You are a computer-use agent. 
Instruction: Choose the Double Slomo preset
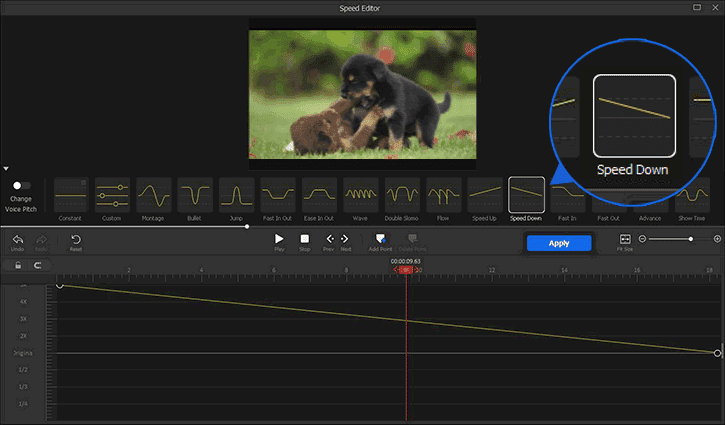tap(402, 194)
